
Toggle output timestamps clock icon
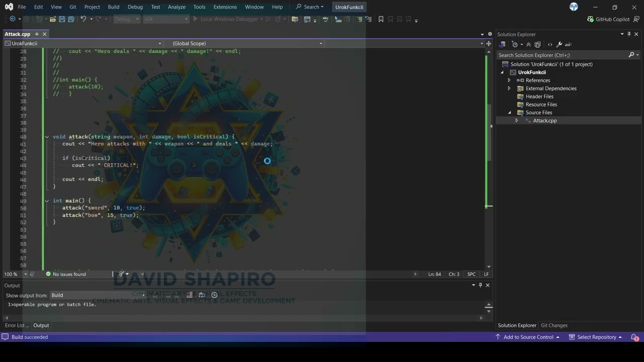pos(214,295)
